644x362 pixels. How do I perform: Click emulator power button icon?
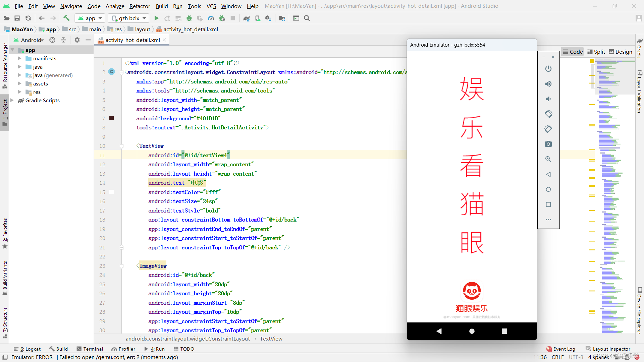548,69
